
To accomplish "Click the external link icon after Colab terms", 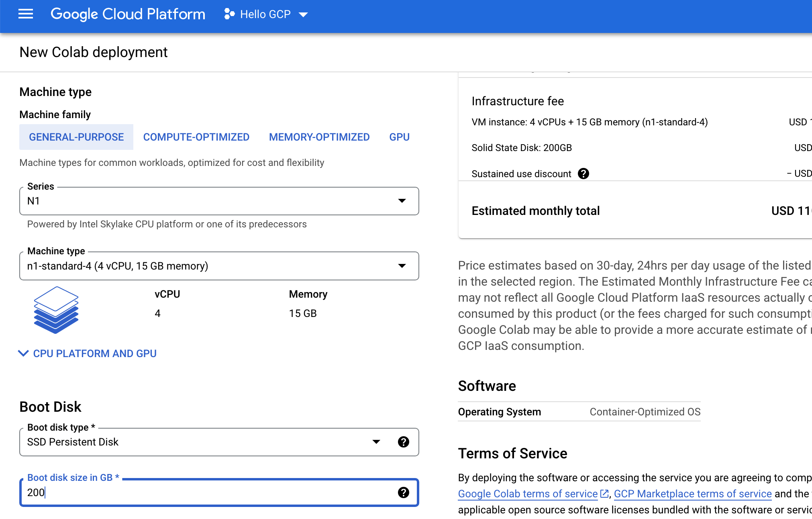I will pos(604,494).
